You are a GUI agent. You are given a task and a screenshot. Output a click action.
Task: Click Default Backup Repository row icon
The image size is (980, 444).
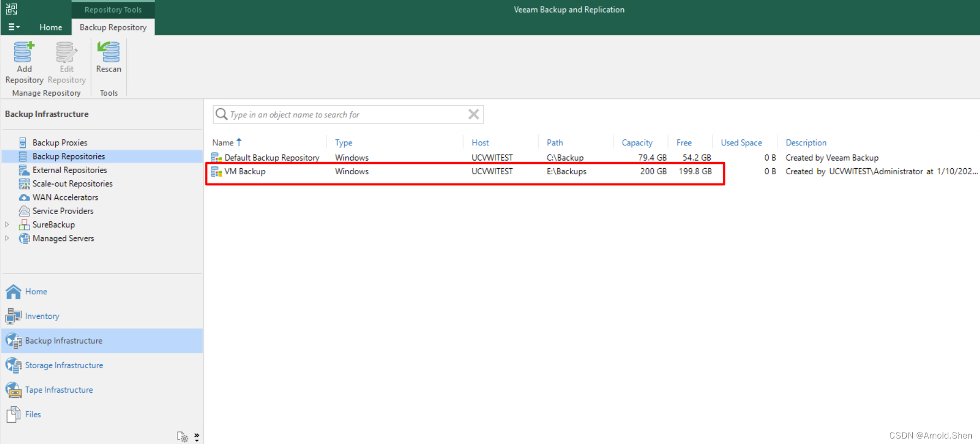pyautogui.click(x=216, y=158)
